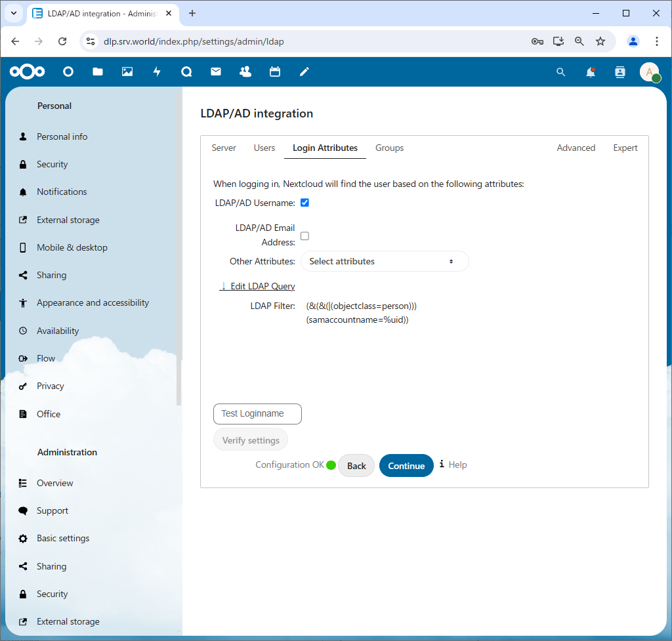Open the contacts menu icon in header

coord(619,72)
